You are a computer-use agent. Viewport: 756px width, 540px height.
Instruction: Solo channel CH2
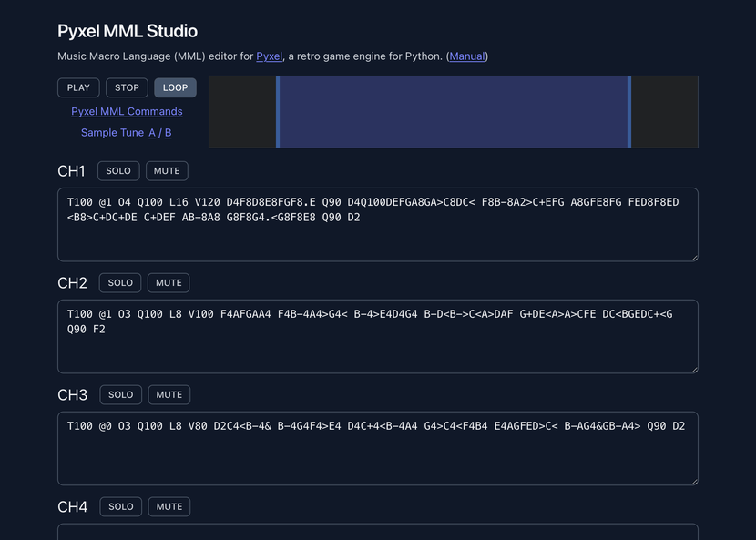pyautogui.click(x=120, y=283)
